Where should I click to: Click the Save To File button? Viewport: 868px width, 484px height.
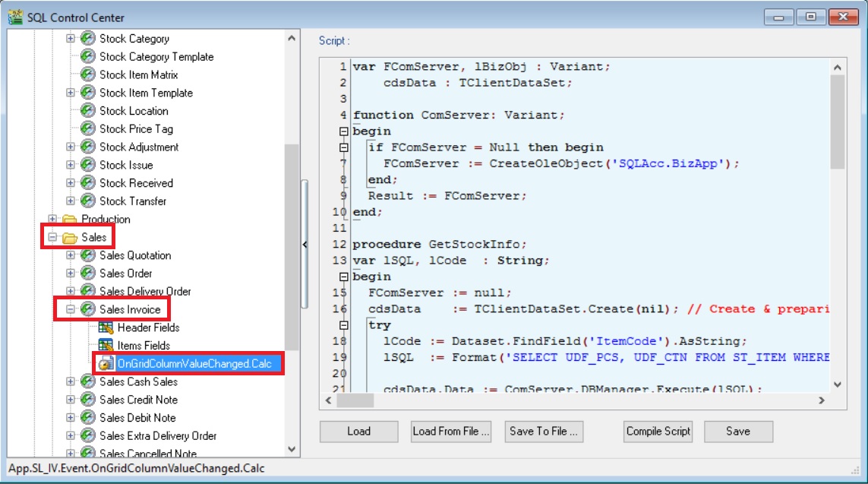(x=545, y=432)
